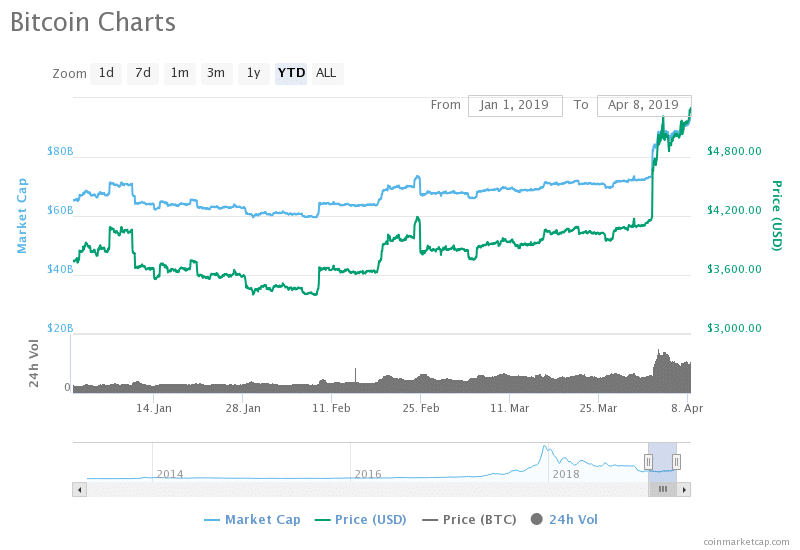The width and height of the screenshot is (800, 550).
Task: Click the navigator scroll left arrow
Action: click(x=80, y=490)
